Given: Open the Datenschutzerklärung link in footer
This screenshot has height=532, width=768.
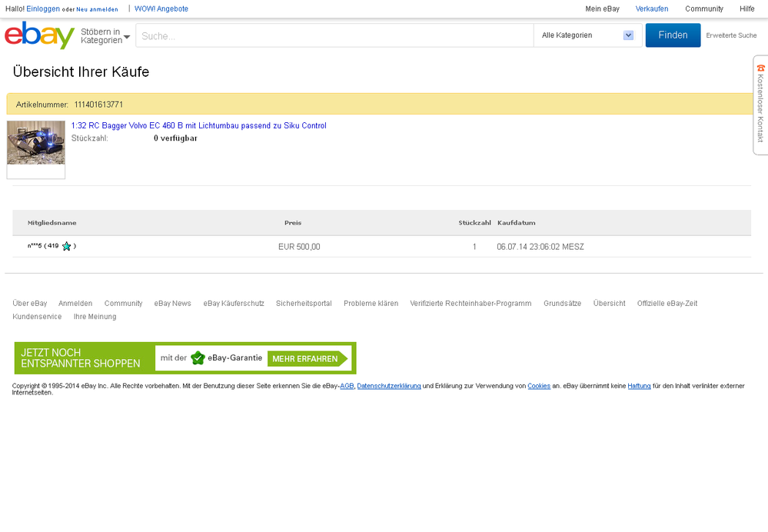Looking at the screenshot, I should point(388,386).
